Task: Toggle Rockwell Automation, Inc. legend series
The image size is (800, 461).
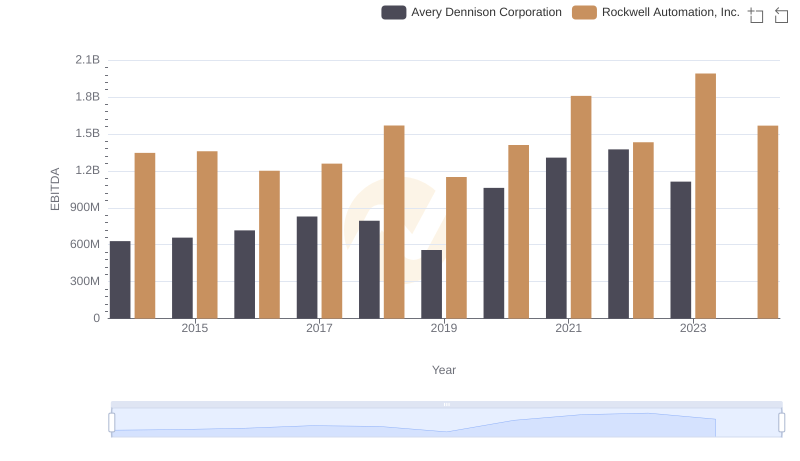Action: coord(656,12)
